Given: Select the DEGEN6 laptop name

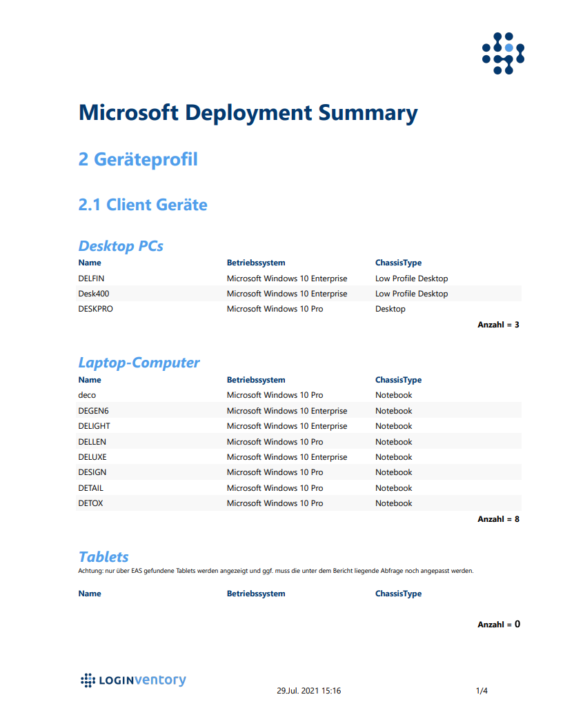Looking at the screenshot, I should tap(93, 411).
